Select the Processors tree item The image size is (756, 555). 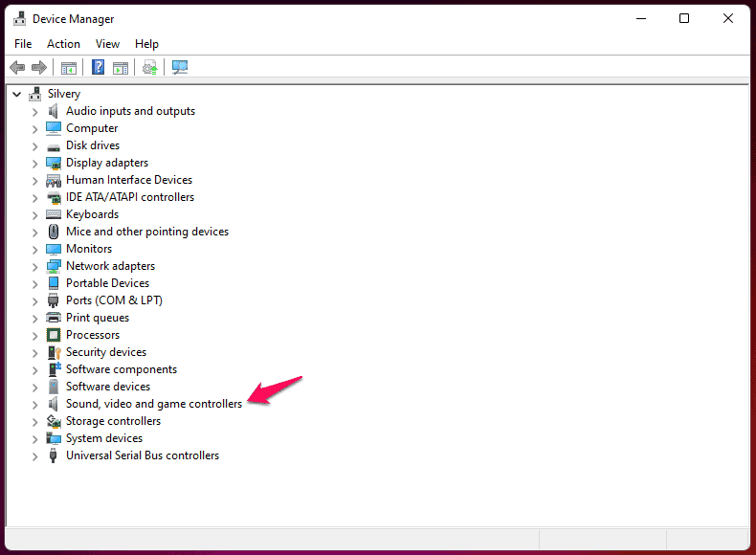click(92, 335)
